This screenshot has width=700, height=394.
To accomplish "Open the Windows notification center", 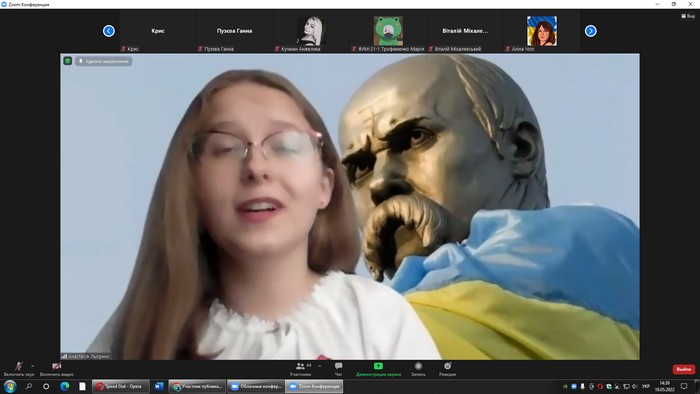I will (684, 386).
